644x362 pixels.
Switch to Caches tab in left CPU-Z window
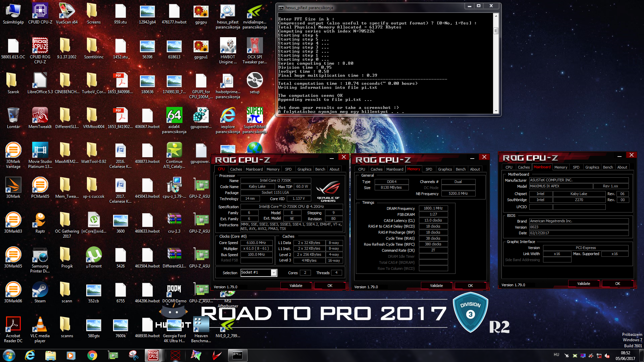tap(236, 169)
